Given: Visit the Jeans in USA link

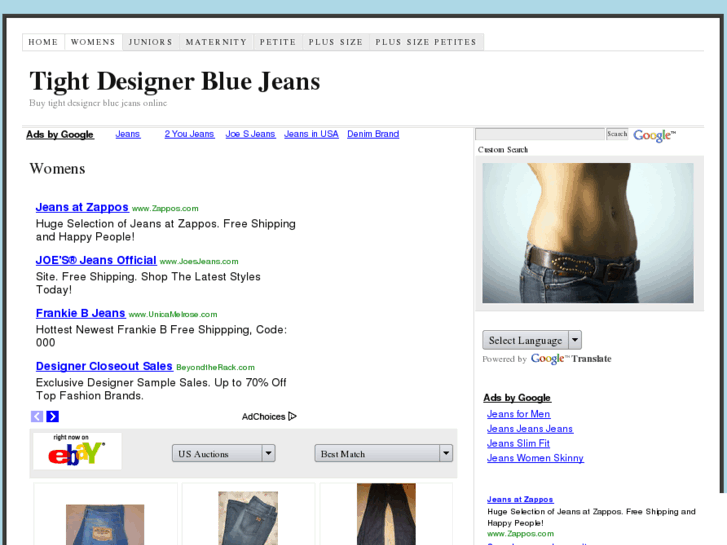Looking at the screenshot, I should (311, 134).
